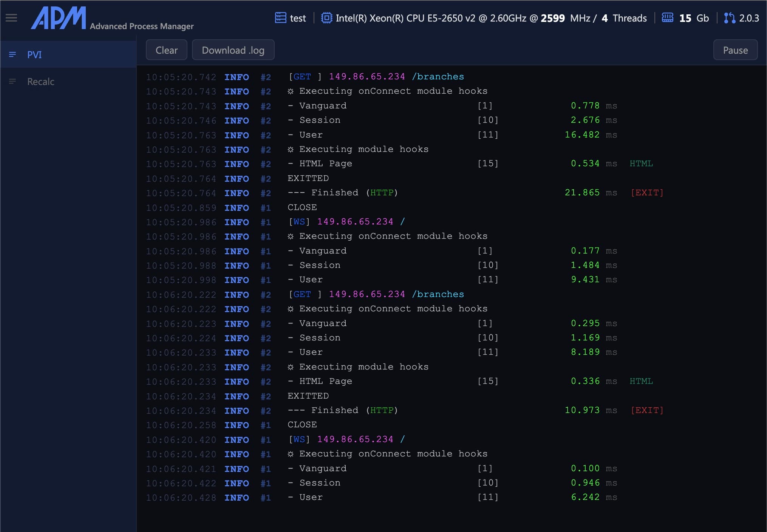The width and height of the screenshot is (767, 532).
Task: Click the 0.946 ms Session timing
Action: [594, 483]
